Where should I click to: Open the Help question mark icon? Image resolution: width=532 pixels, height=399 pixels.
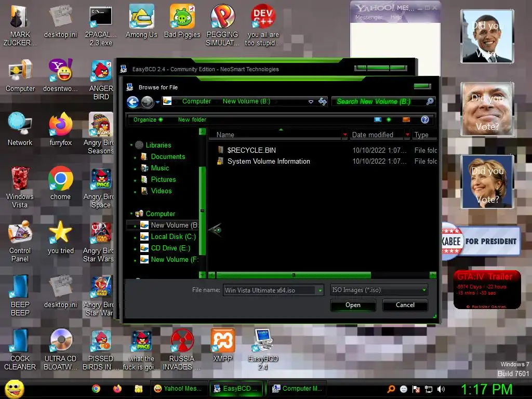(x=425, y=119)
